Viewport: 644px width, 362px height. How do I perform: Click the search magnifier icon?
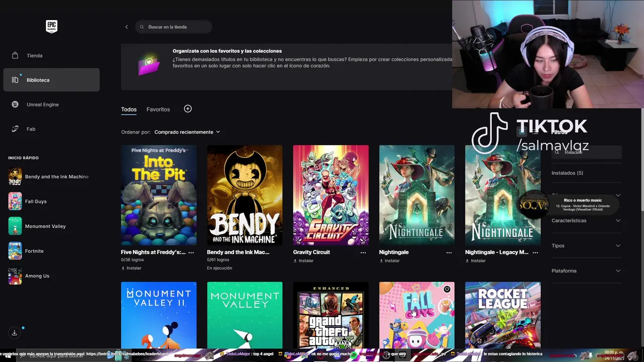pyautogui.click(x=142, y=27)
